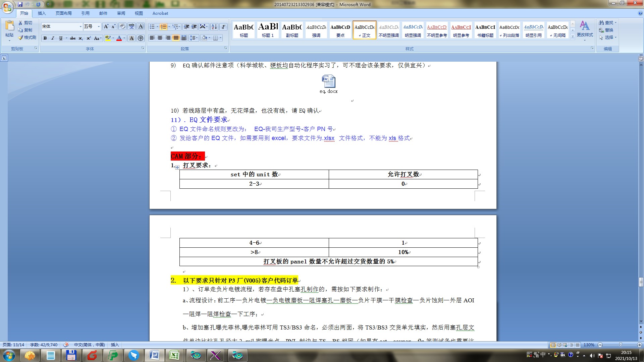Click the Clear Formatting eraser icon
644x362 pixels.
click(x=122, y=26)
